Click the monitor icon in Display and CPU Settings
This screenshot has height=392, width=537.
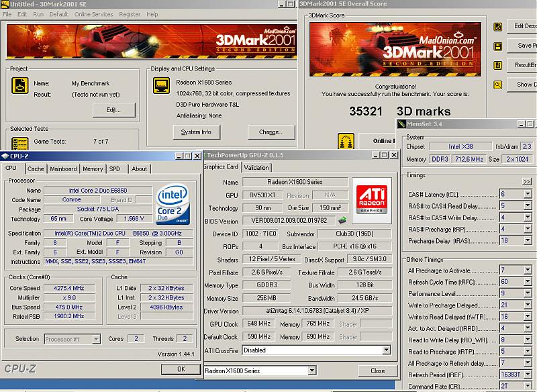coord(161,85)
